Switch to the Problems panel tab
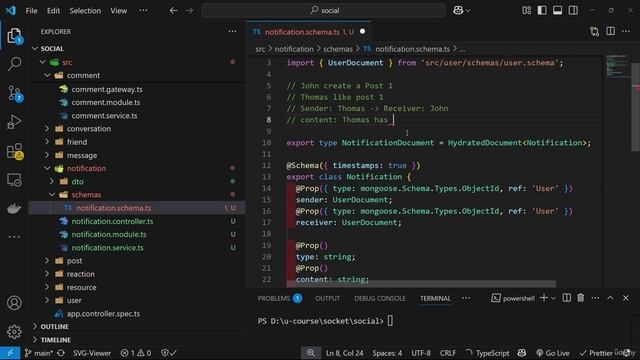640x360 pixels. [280, 298]
